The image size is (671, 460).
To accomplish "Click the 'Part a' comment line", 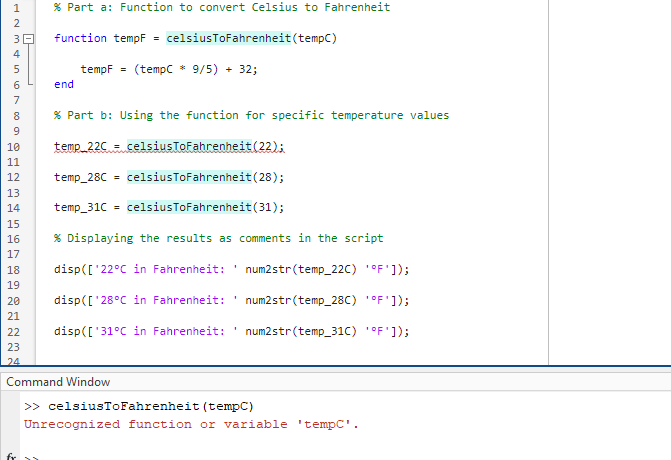I will [222, 7].
